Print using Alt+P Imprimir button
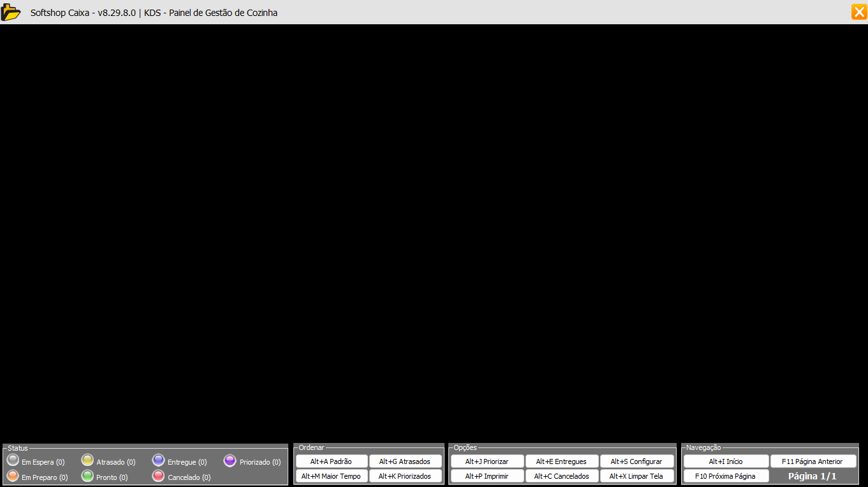The width and height of the screenshot is (868, 487). pos(487,476)
